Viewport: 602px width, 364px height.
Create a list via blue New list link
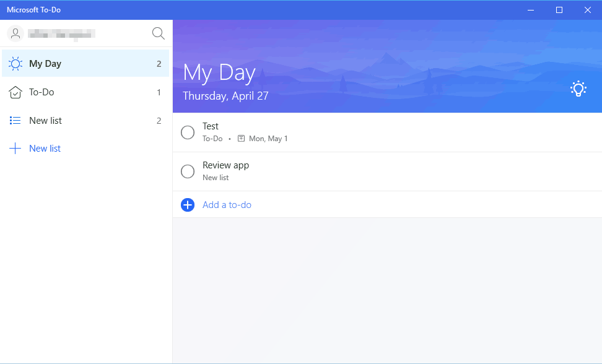point(45,149)
